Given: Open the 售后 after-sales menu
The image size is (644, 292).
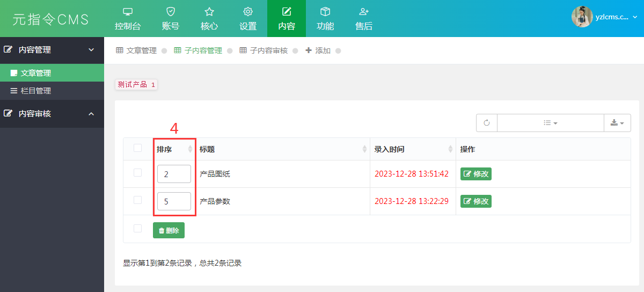Looking at the screenshot, I should point(364,19).
